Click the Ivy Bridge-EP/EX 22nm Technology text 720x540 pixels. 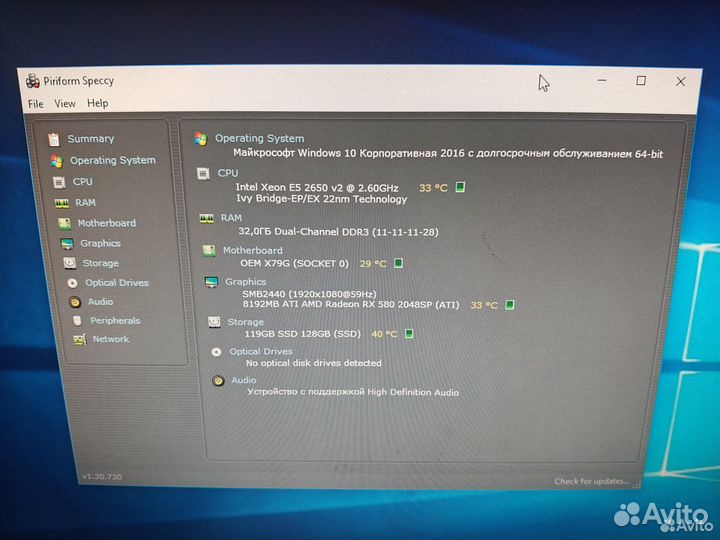click(x=321, y=199)
